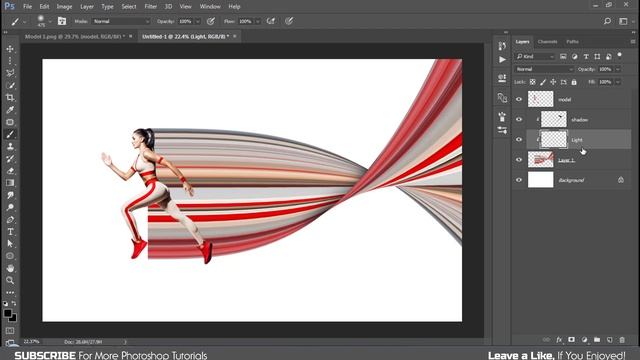Hide Layer 1 visibility
This screenshot has width=640, height=360.
pyautogui.click(x=519, y=160)
